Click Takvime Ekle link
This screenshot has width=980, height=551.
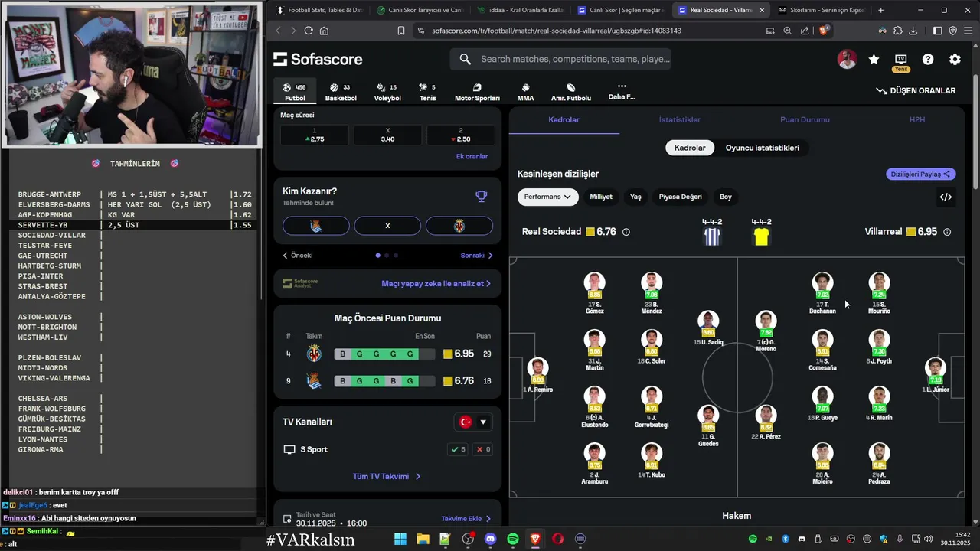pyautogui.click(x=467, y=518)
